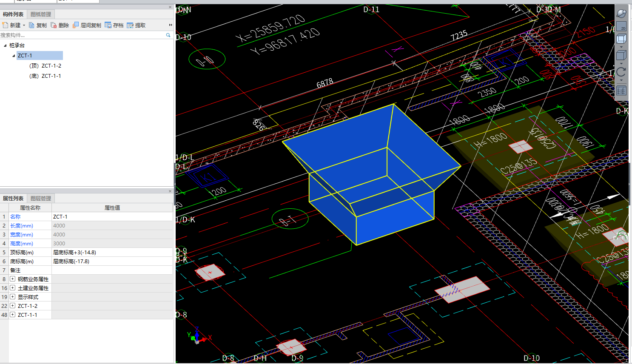This screenshot has height=364, width=632.
Task: Click the orbit view sphere icon
Action: pyautogui.click(x=621, y=13)
